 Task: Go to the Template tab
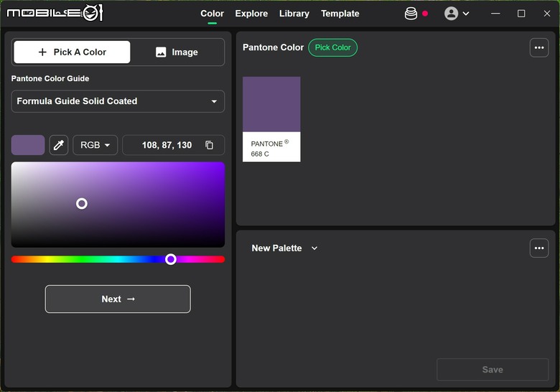(340, 14)
